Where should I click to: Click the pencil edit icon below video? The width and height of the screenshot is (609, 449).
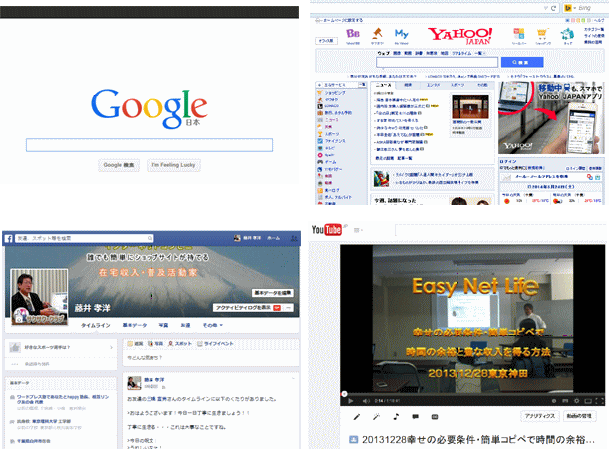tap(357, 415)
